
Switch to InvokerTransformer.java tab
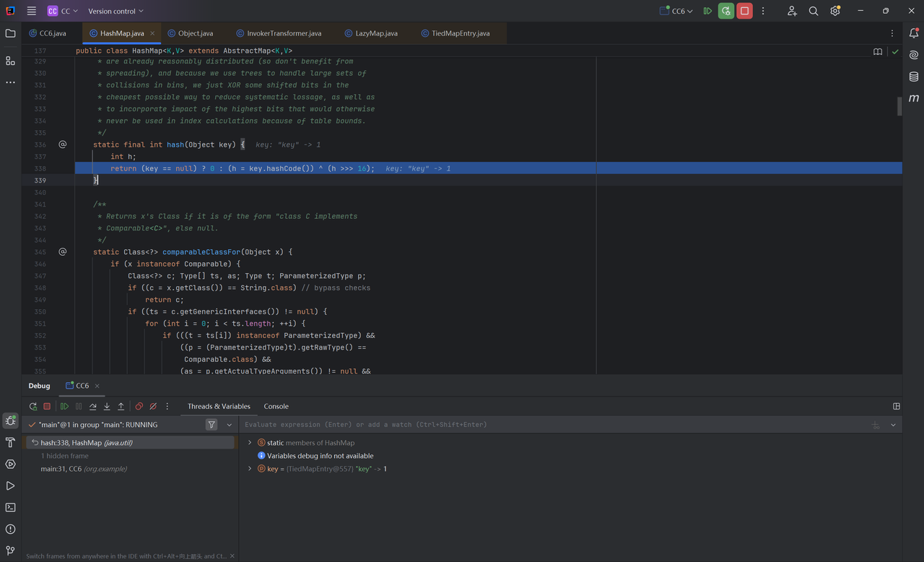pos(279,33)
